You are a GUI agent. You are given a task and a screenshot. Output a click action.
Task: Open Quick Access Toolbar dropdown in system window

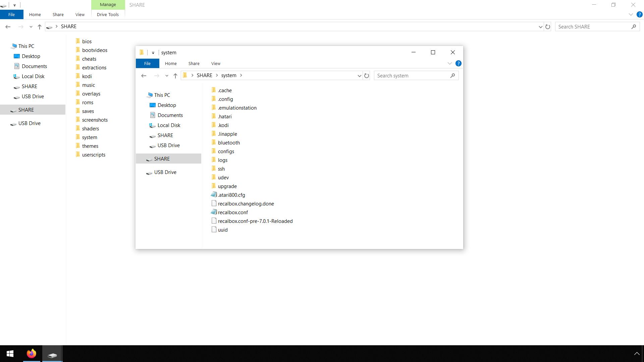click(x=153, y=53)
